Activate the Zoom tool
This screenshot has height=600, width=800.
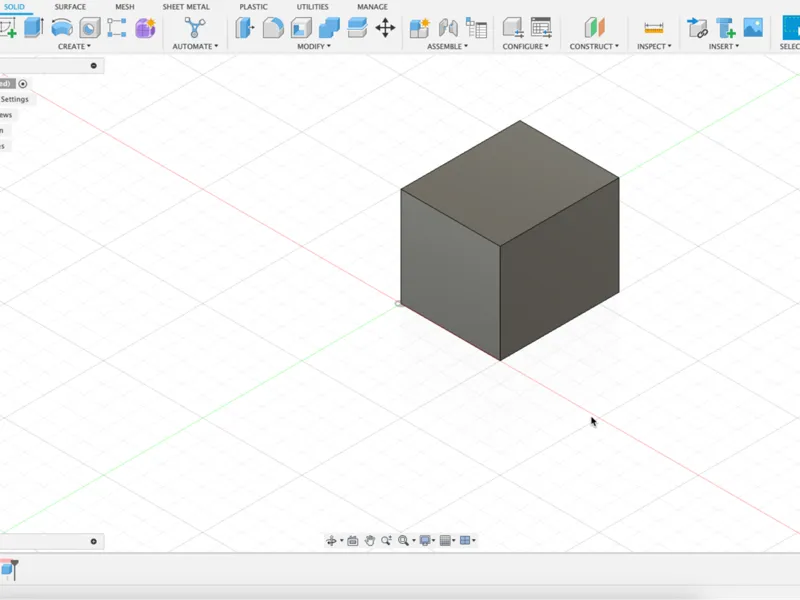386,540
